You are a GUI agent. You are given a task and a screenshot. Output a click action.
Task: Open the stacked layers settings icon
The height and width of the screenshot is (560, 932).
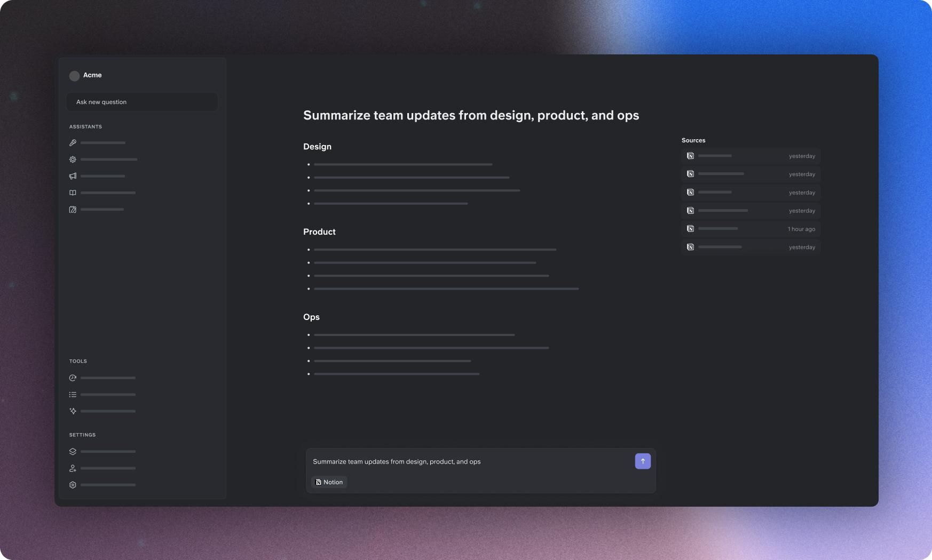pyautogui.click(x=73, y=451)
